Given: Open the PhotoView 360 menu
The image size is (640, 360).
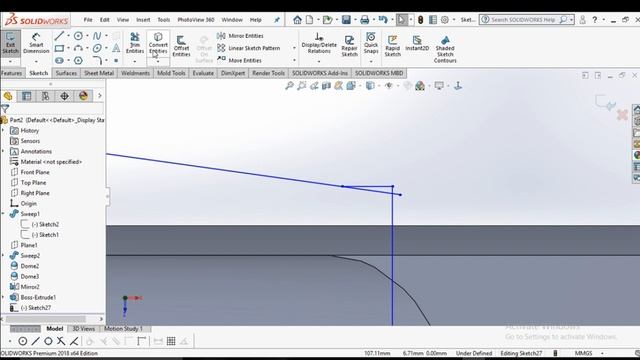Looking at the screenshot, I should [x=196, y=20].
